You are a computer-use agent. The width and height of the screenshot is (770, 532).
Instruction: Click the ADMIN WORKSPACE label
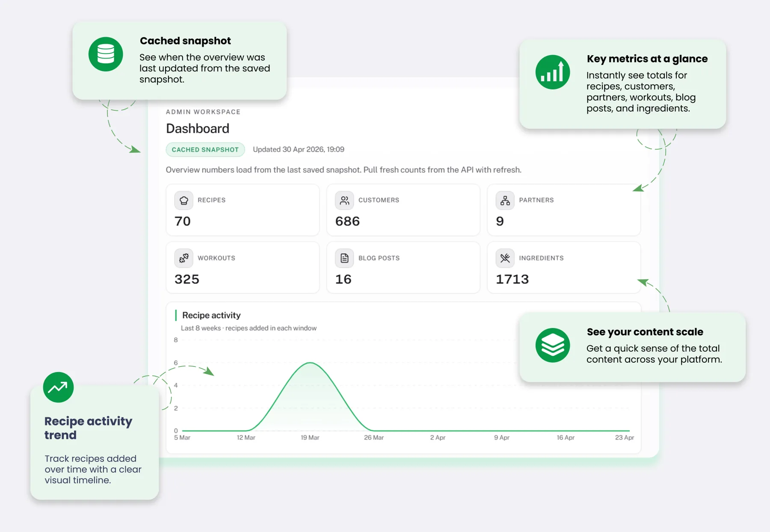coord(203,112)
